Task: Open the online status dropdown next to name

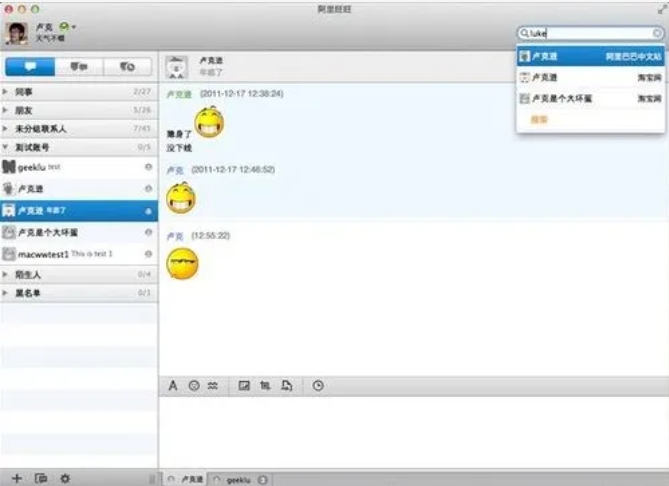Action: point(67,27)
